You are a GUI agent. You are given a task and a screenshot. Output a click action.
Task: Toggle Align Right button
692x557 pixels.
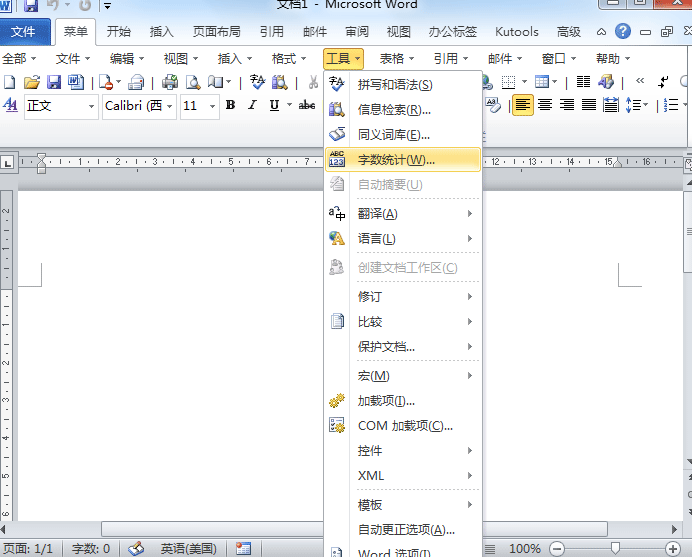pyautogui.click(x=567, y=105)
